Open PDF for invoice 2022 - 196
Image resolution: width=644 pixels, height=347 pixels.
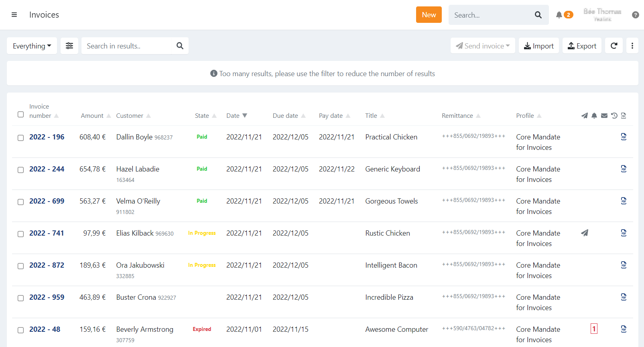coord(624,137)
